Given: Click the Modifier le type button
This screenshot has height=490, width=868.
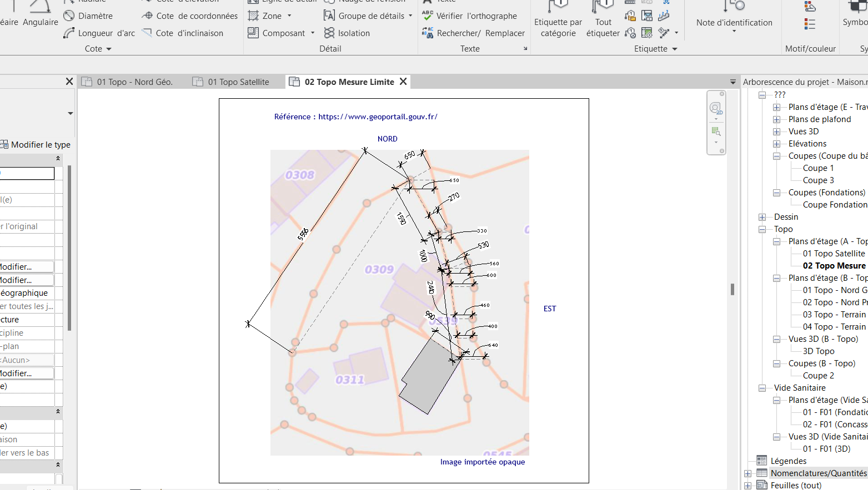Looking at the screenshot, I should [36, 145].
